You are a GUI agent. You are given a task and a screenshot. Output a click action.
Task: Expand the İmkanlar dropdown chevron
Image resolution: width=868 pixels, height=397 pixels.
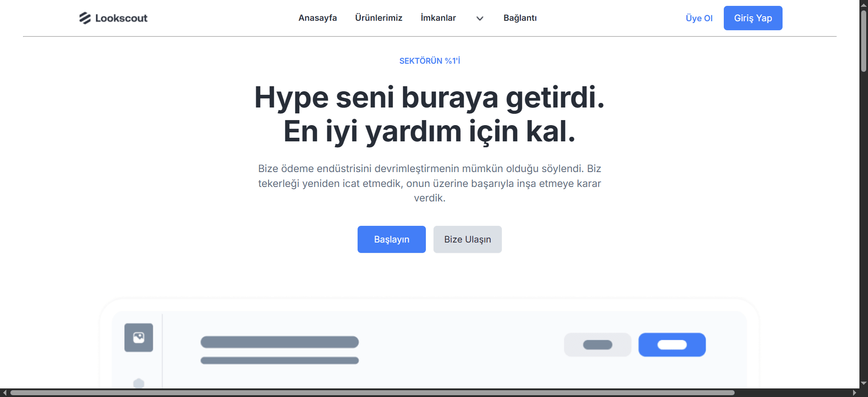(480, 19)
